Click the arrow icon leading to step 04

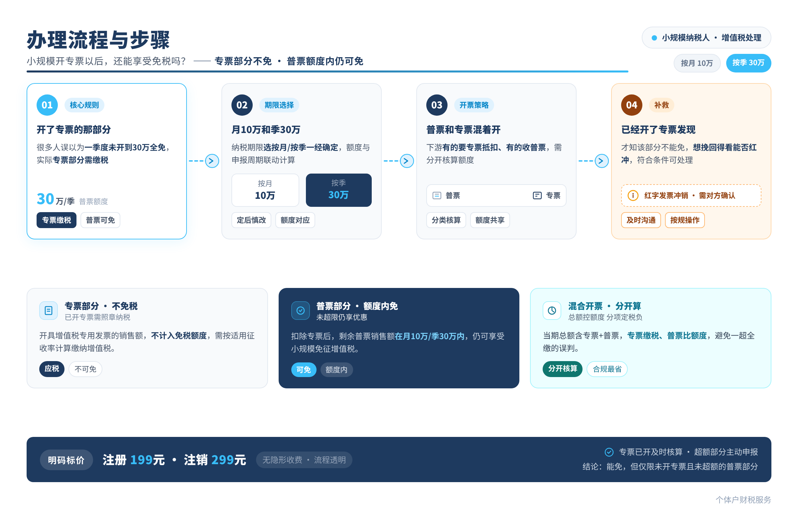(601, 161)
